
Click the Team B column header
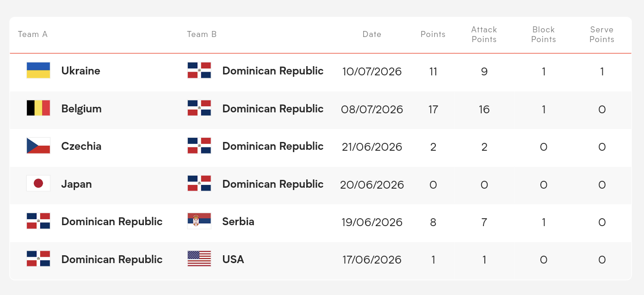[x=202, y=34]
